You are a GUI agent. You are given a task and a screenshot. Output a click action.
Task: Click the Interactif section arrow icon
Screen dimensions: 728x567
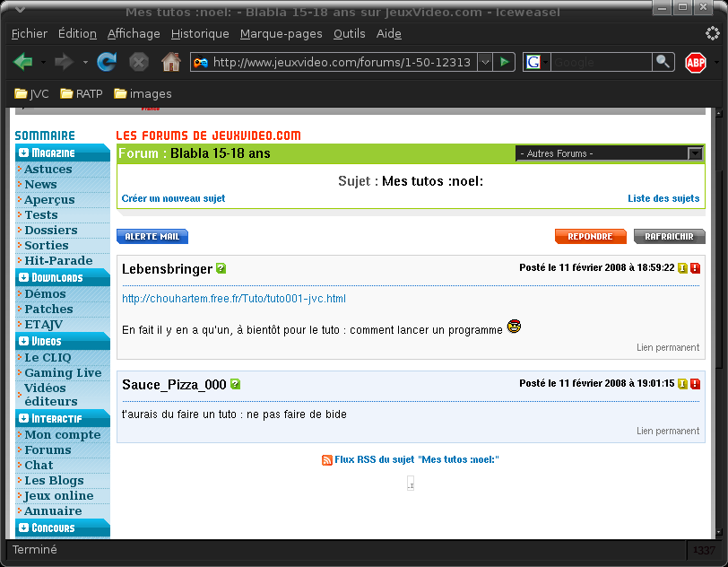coord(24,418)
